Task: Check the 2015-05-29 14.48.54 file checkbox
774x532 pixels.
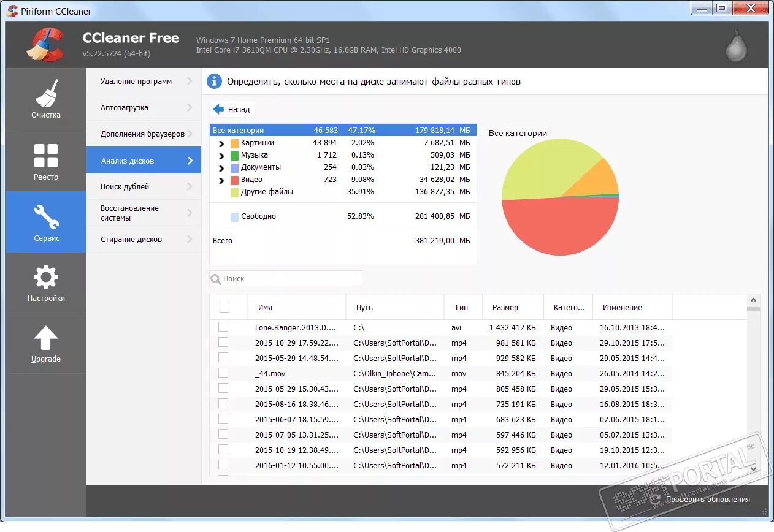Action: click(223, 357)
